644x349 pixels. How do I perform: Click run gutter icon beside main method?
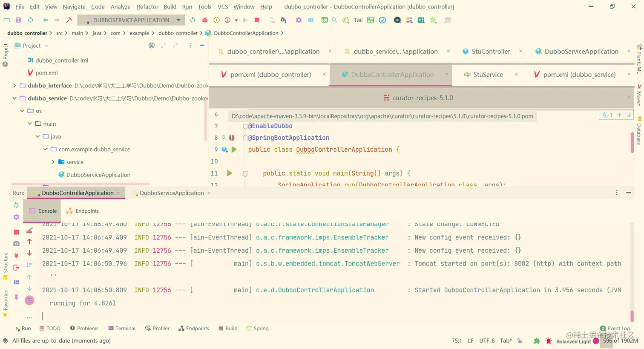230,173
